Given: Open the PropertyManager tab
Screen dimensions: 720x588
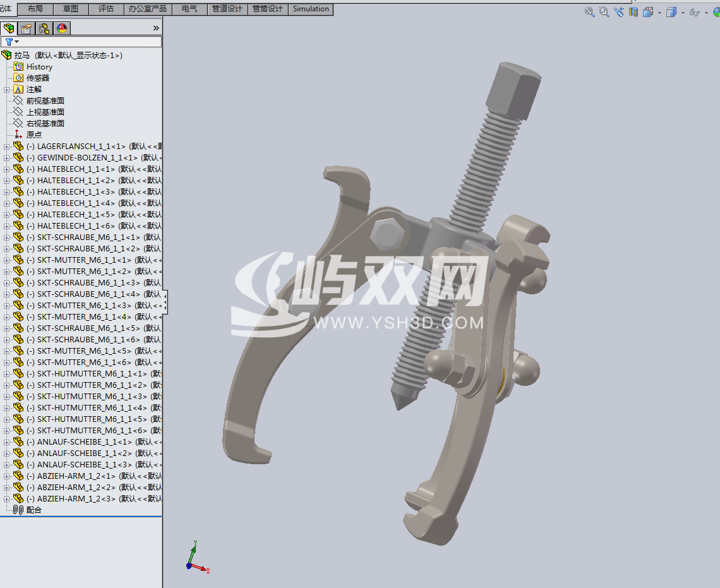Looking at the screenshot, I should coord(26,28).
